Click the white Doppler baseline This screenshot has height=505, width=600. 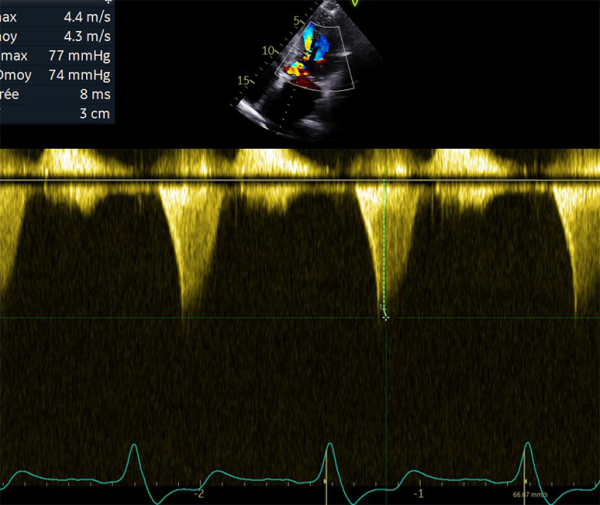pyautogui.click(x=300, y=181)
